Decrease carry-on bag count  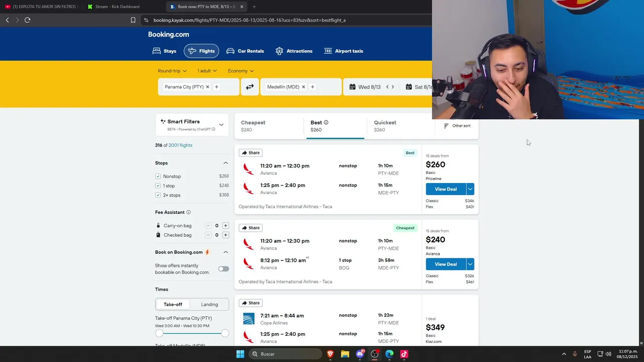[x=208, y=226]
